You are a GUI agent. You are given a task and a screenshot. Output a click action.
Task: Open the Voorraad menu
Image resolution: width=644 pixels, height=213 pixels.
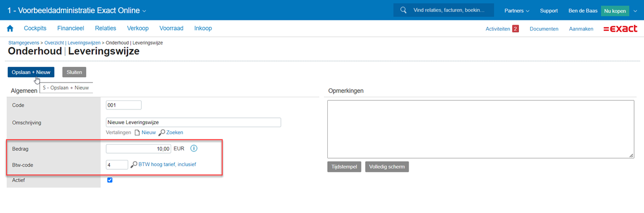tap(171, 28)
